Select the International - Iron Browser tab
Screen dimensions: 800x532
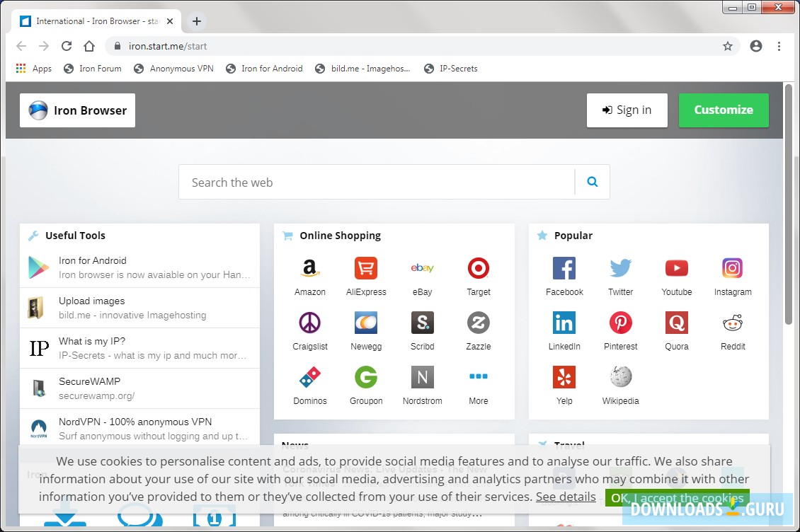pos(96,21)
